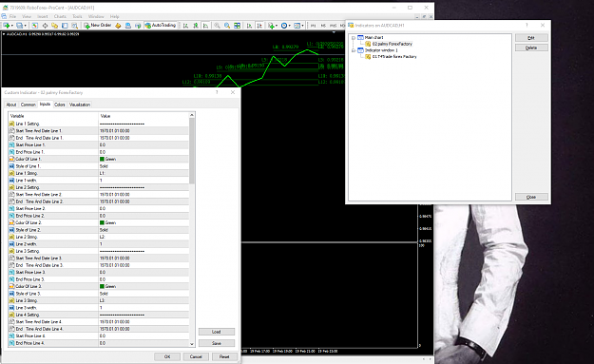Viewport: 594px width, 364px height.
Task: Toggle the Terminal panel icon
Action: tap(65, 26)
